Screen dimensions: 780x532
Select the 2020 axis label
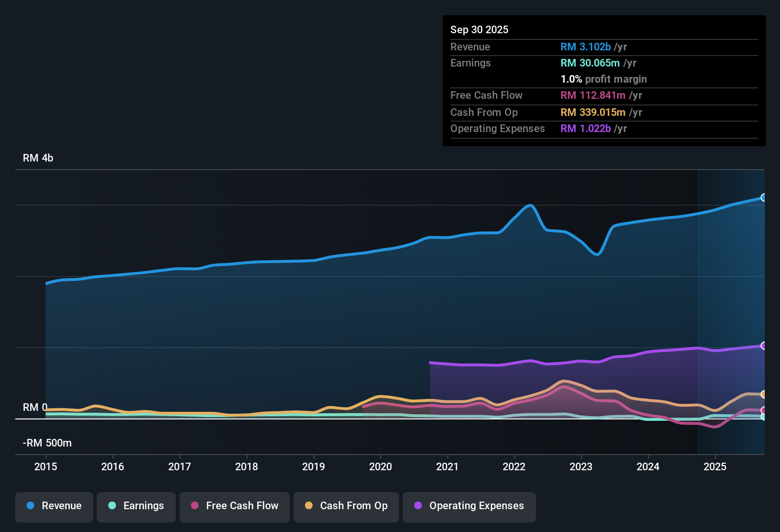point(380,467)
